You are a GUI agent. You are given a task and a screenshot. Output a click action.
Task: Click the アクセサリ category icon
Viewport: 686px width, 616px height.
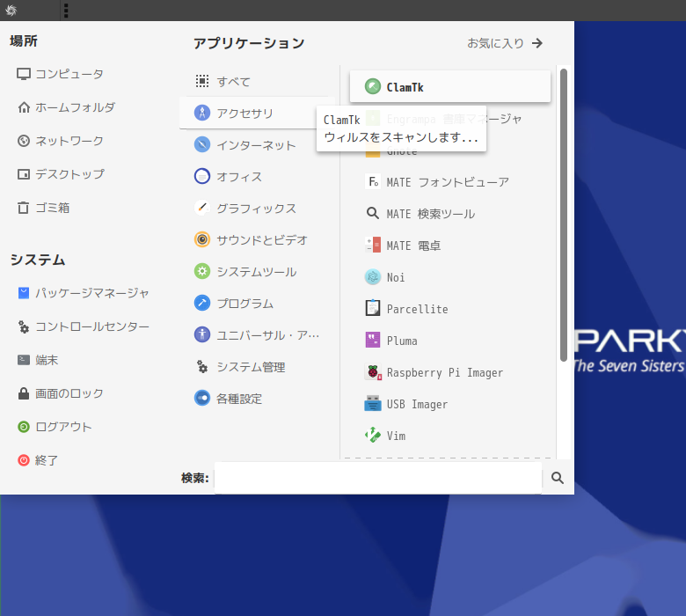202,113
